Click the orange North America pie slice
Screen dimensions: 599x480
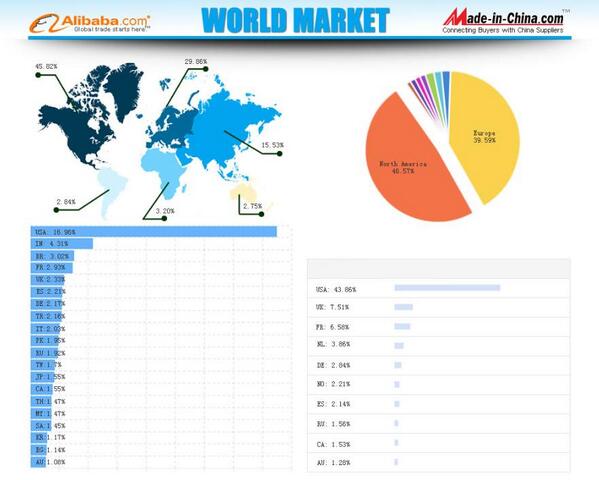coord(413,164)
